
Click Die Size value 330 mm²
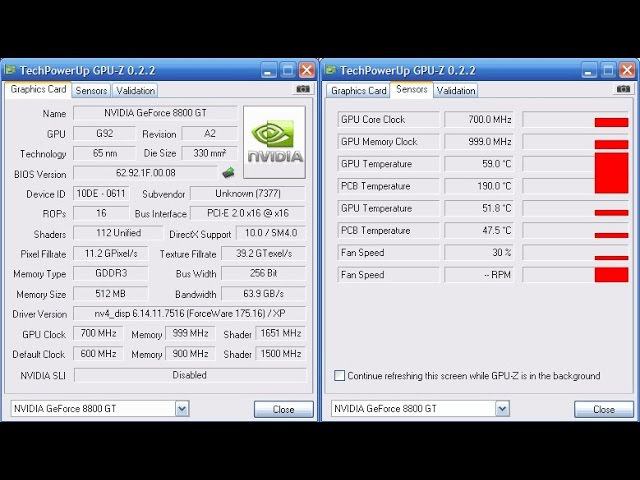pyautogui.click(x=209, y=153)
